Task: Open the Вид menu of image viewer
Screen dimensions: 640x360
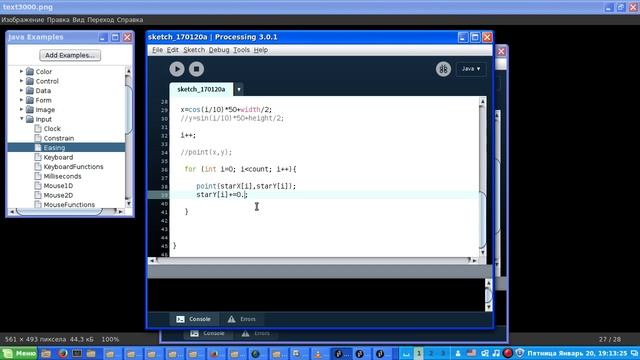Action: click(x=78, y=20)
